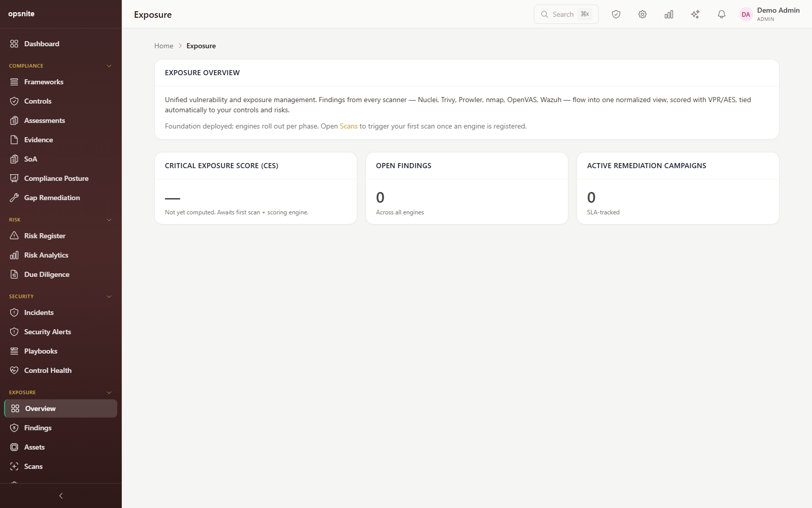Click the Due Diligence search-file icon
Image resolution: width=812 pixels, height=508 pixels.
(14, 274)
